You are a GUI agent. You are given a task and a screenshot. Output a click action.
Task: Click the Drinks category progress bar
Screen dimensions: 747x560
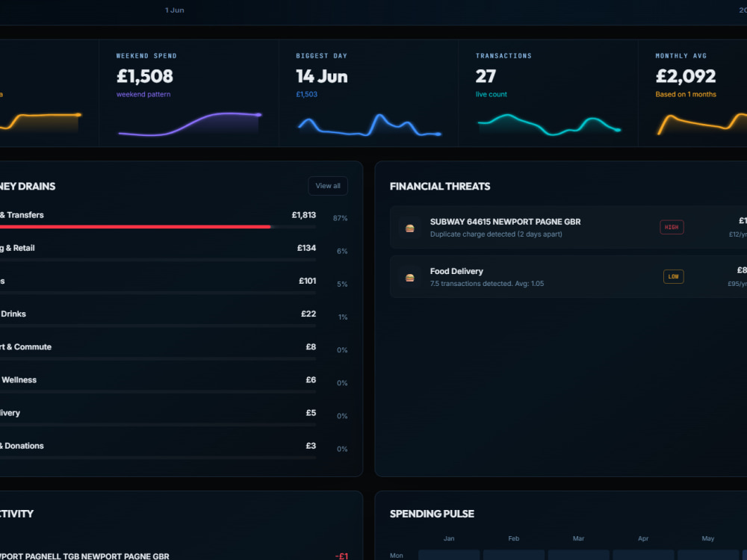point(157,326)
